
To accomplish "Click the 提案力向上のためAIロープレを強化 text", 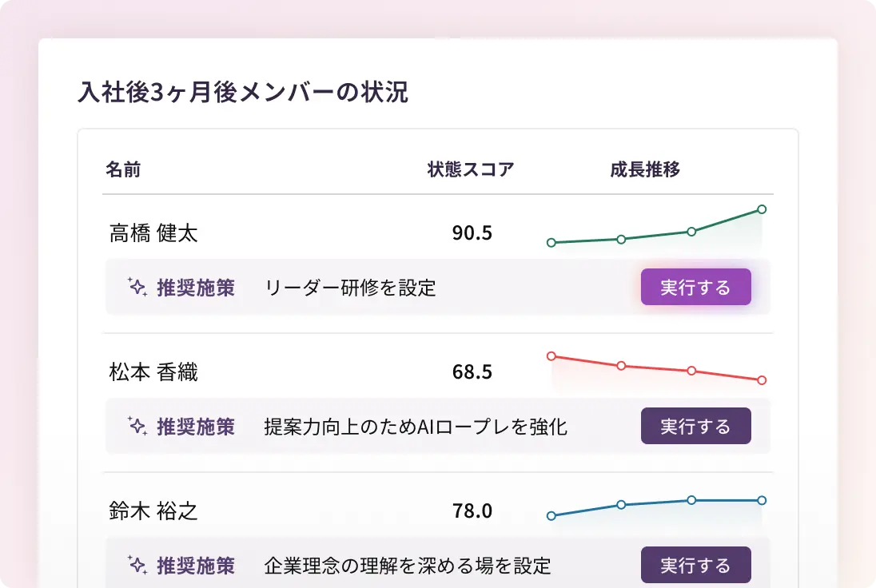I will [x=416, y=427].
